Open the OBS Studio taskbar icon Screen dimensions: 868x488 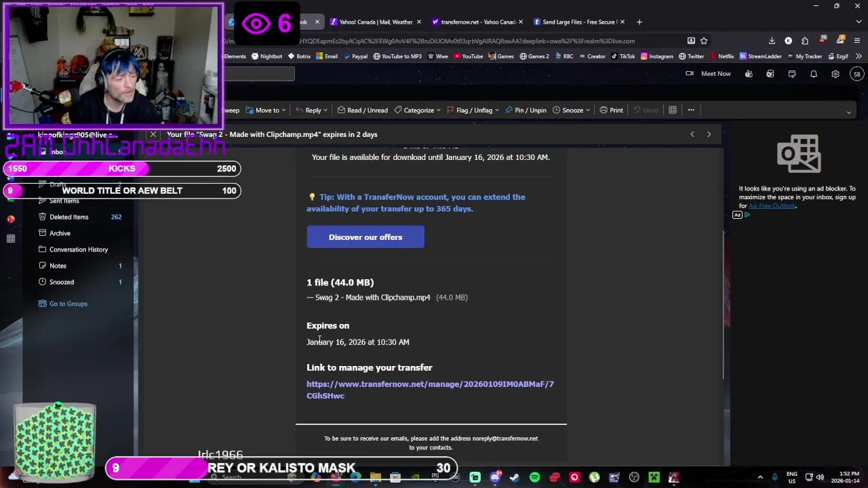[634, 478]
